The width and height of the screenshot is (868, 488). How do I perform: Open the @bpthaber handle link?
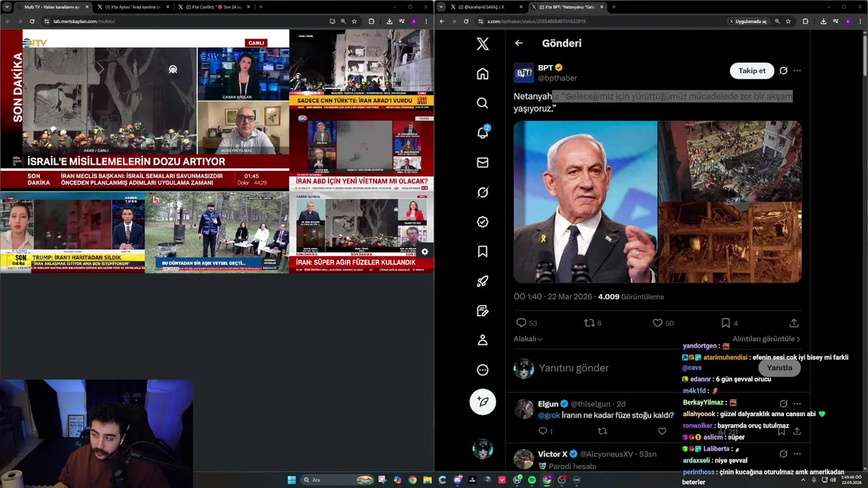coord(557,78)
